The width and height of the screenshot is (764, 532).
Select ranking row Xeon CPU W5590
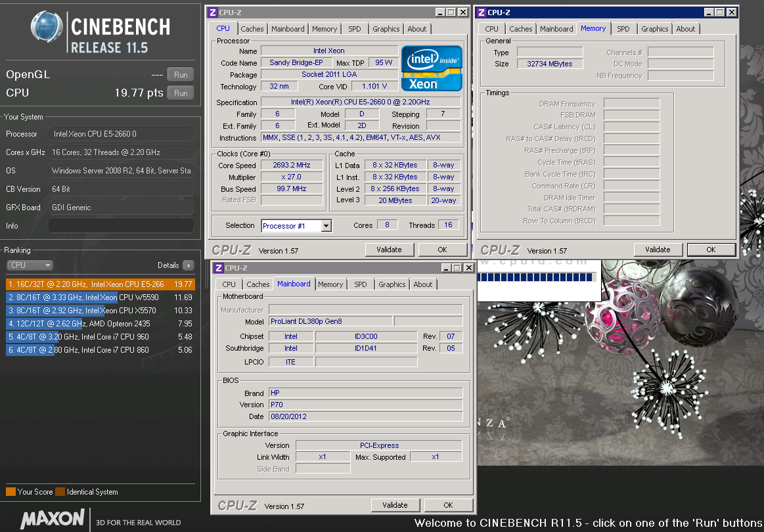101,297
